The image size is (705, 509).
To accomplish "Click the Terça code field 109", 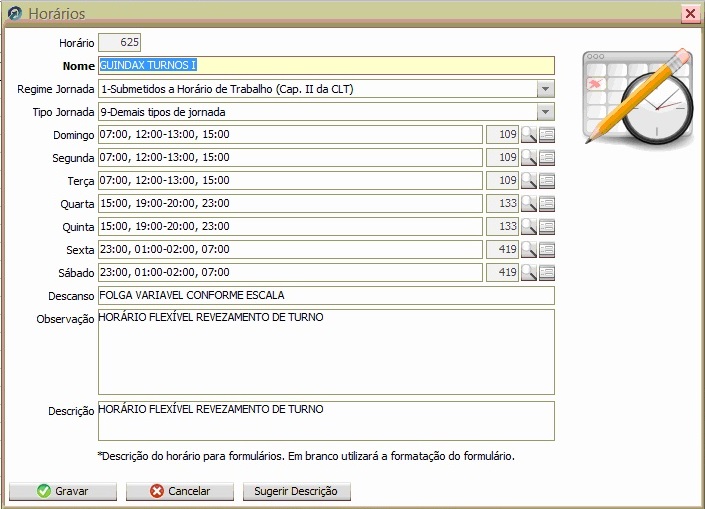I will pyautogui.click(x=503, y=180).
